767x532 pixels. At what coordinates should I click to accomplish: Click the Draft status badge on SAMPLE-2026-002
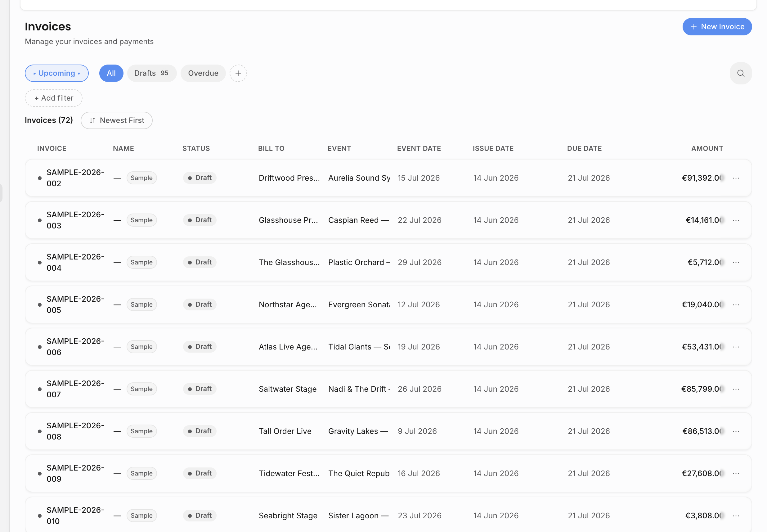coord(200,178)
